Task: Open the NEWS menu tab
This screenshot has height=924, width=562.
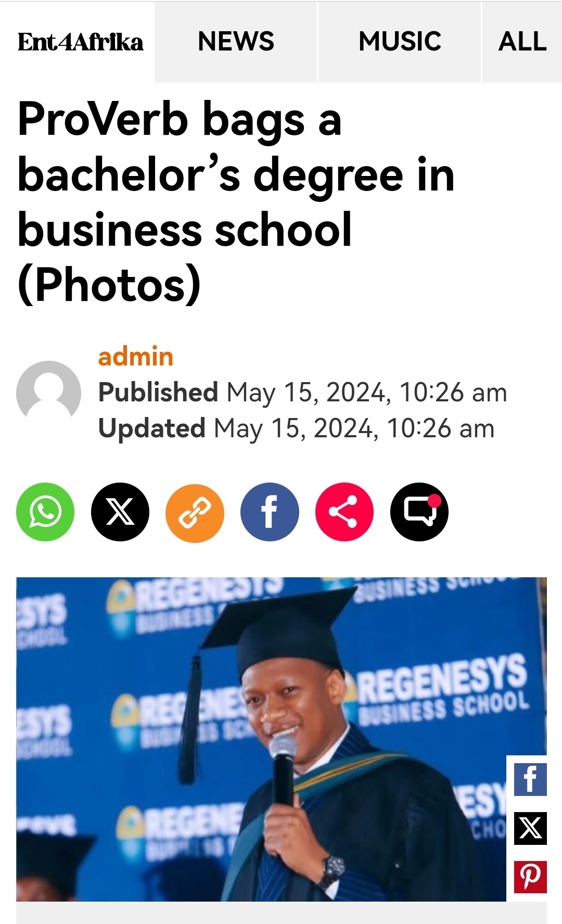Action: (236, 42)
